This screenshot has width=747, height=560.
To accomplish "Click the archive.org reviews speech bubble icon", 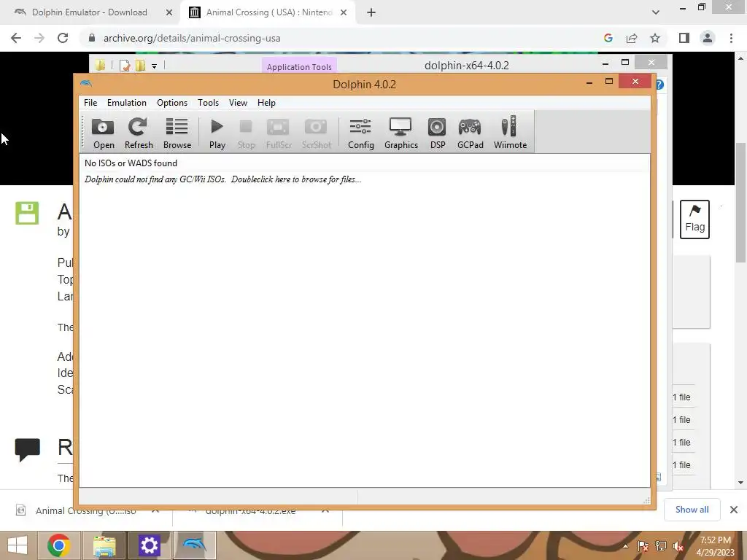I will coord(27,449).
